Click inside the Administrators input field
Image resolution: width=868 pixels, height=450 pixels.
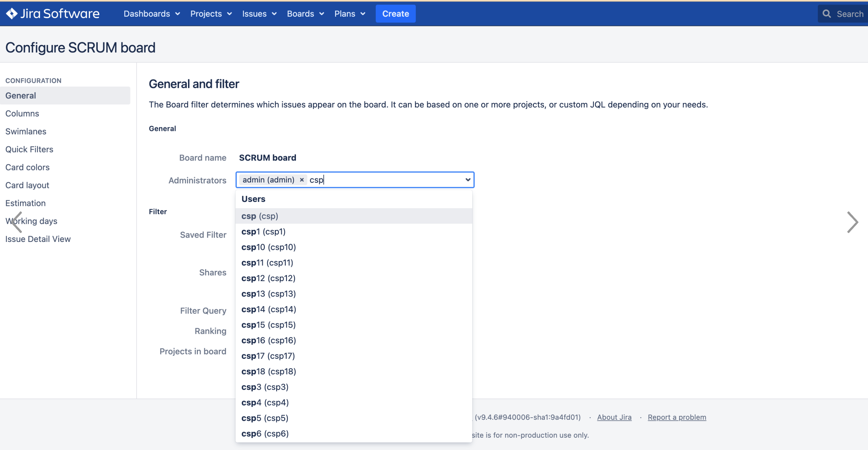pos(387,180)
